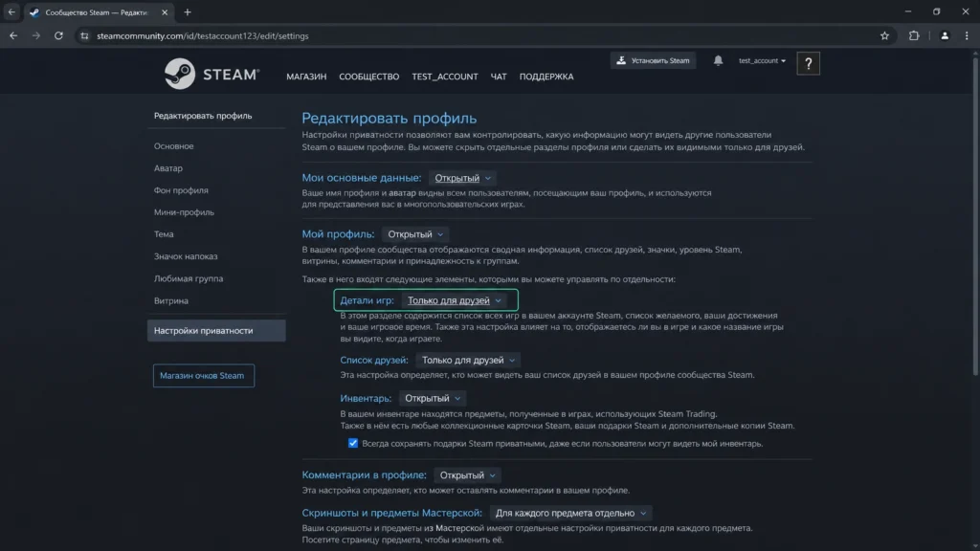
Task: Open Мои основные данные dropdown
Action: tap(462, 178)
